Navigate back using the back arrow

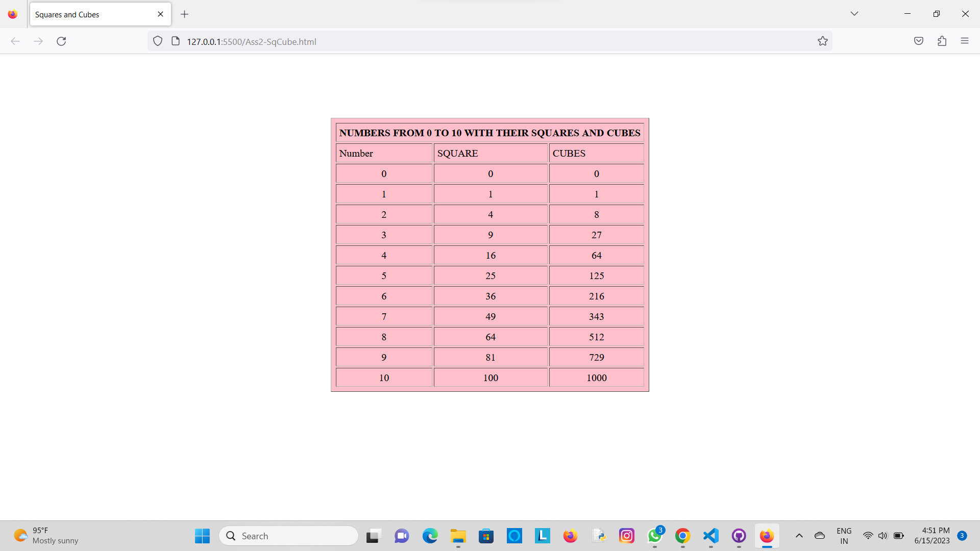point(15,41)
